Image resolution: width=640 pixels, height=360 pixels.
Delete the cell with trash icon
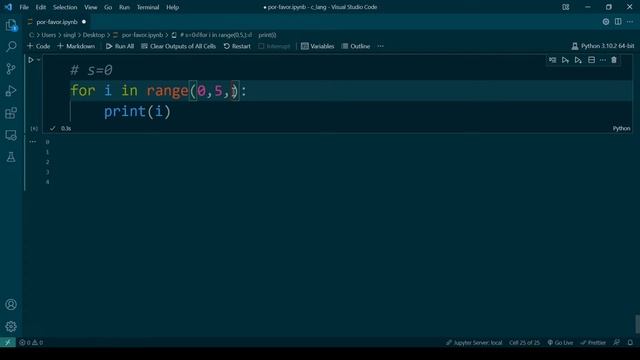614,60
